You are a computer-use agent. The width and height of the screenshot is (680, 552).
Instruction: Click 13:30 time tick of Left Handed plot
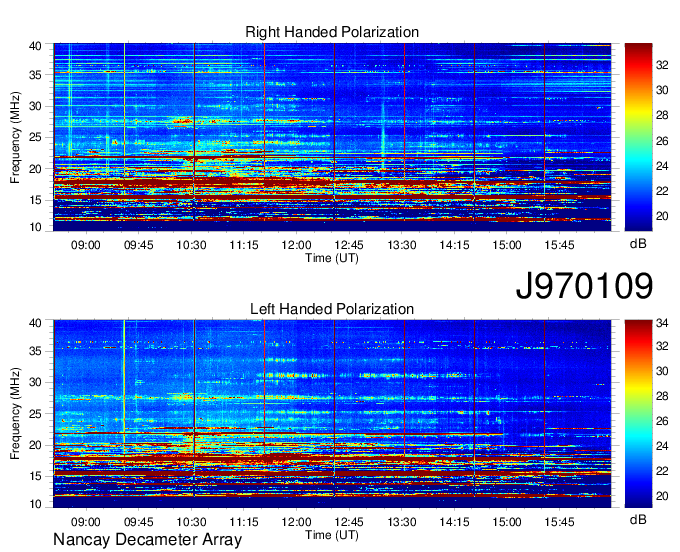402,522
